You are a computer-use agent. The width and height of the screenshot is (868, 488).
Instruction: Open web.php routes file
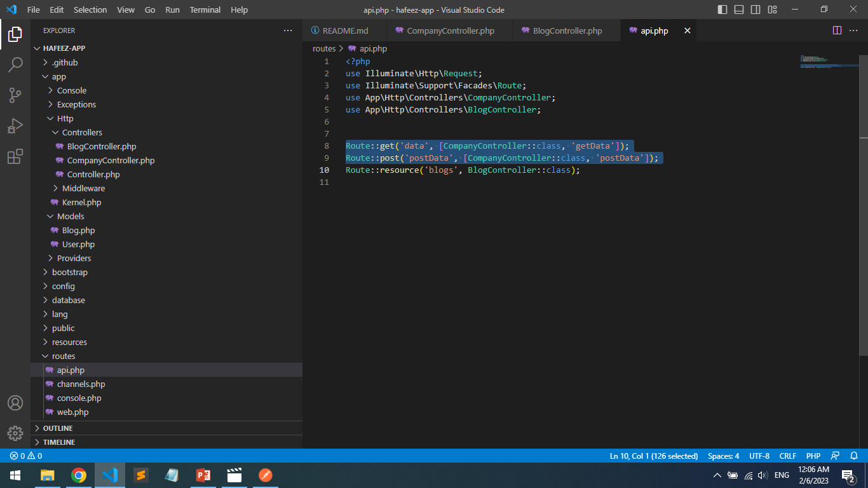(x=166, y=412)
